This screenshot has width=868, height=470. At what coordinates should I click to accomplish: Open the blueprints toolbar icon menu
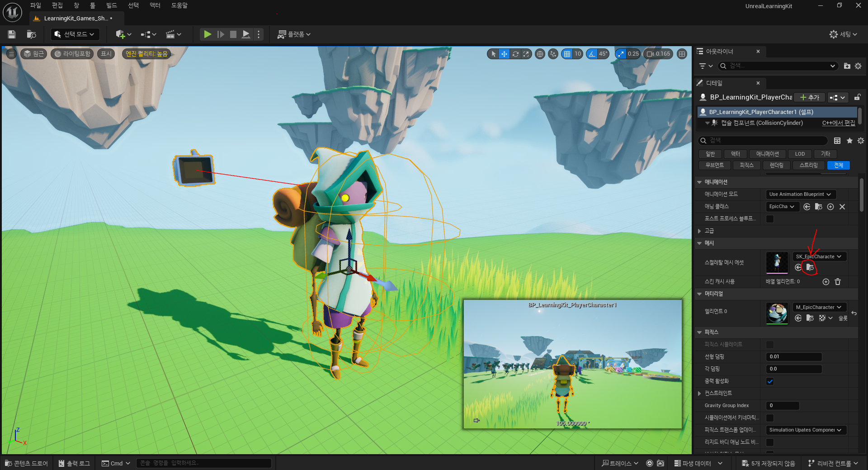(x=148, y=34)
